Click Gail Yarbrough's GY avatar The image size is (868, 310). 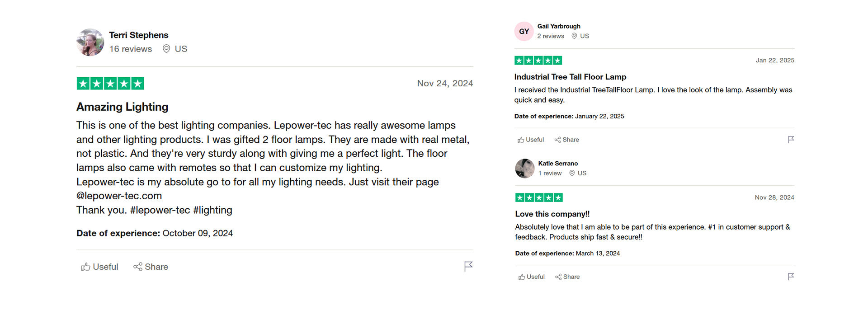pos(524,31)
